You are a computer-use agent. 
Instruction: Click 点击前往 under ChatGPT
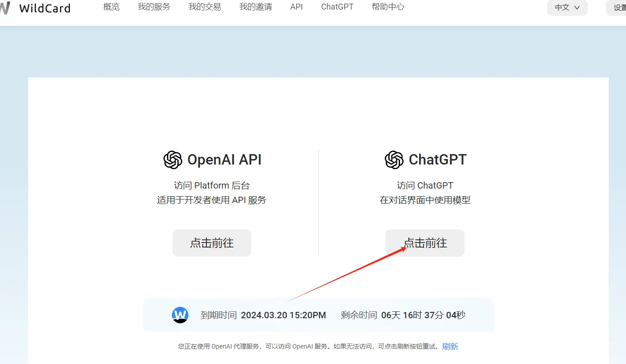point(425,243)
